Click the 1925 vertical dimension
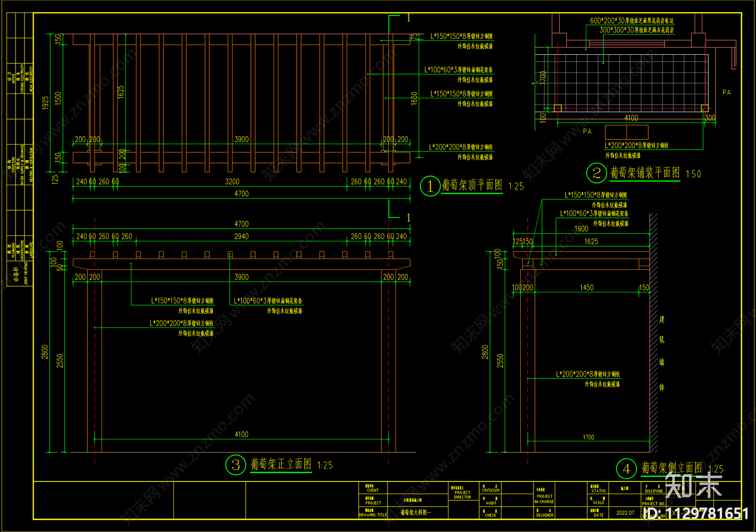 [x=45, y=103]
